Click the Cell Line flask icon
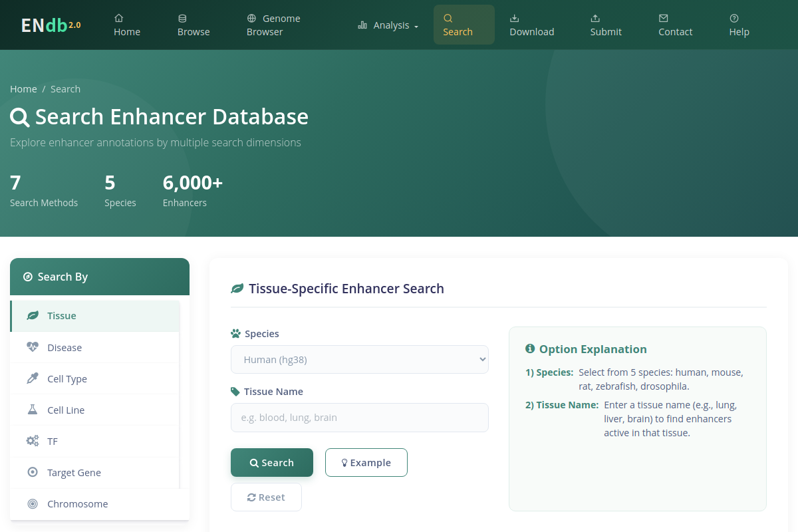Viewport: 798px width, 532px height. point(32,410)
